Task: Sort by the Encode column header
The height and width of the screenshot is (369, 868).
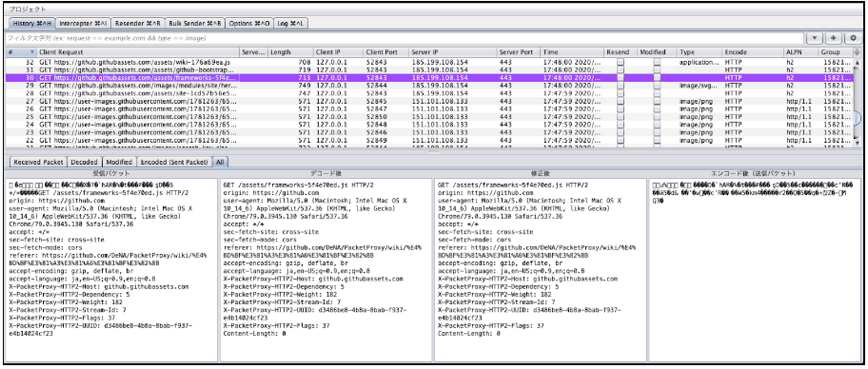Action: tap(752, 52)
